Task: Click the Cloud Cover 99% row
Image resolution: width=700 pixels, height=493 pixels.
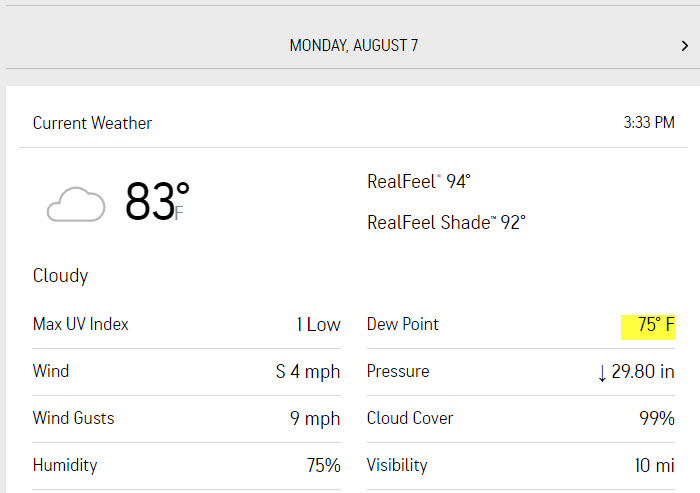Action: coord(521,418)
